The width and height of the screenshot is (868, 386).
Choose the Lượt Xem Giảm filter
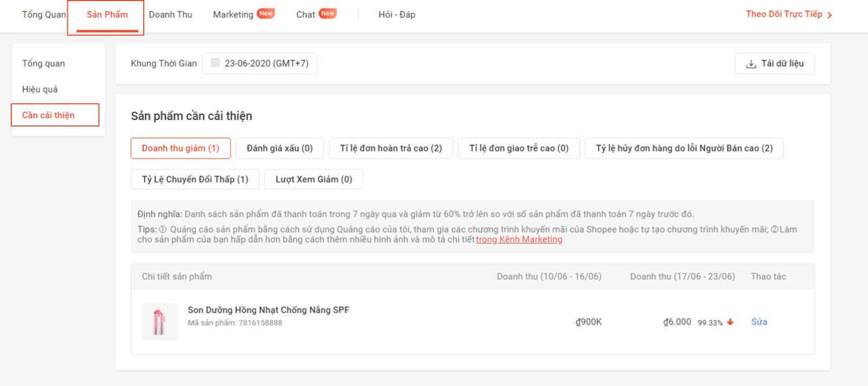[x=314, y=179]
